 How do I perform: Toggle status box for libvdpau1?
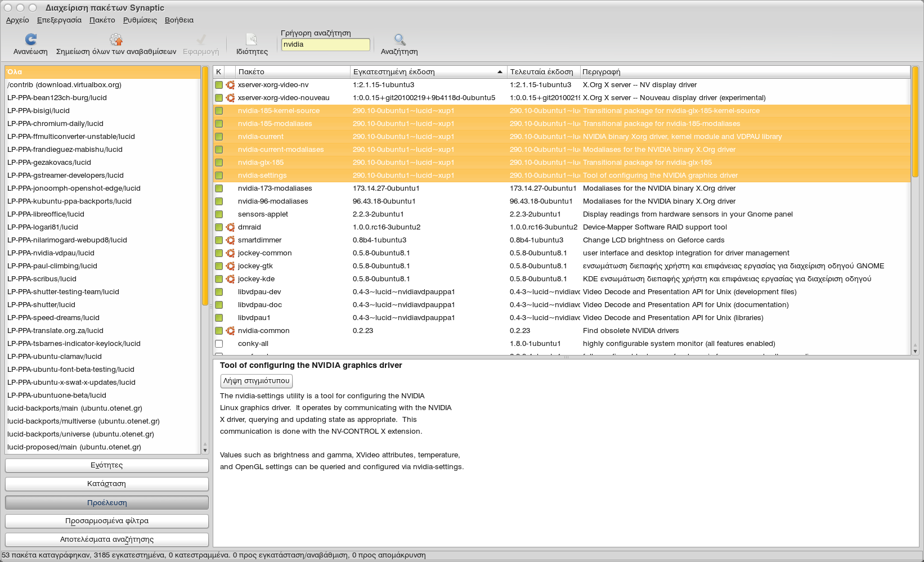(x=219, y=318)
